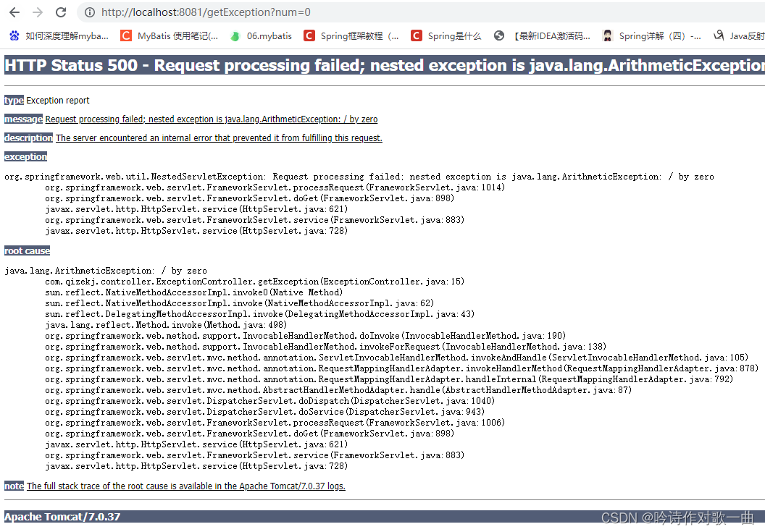Click 'java.lang.ArithmeticException: / by zero' root line

point(106,271)
